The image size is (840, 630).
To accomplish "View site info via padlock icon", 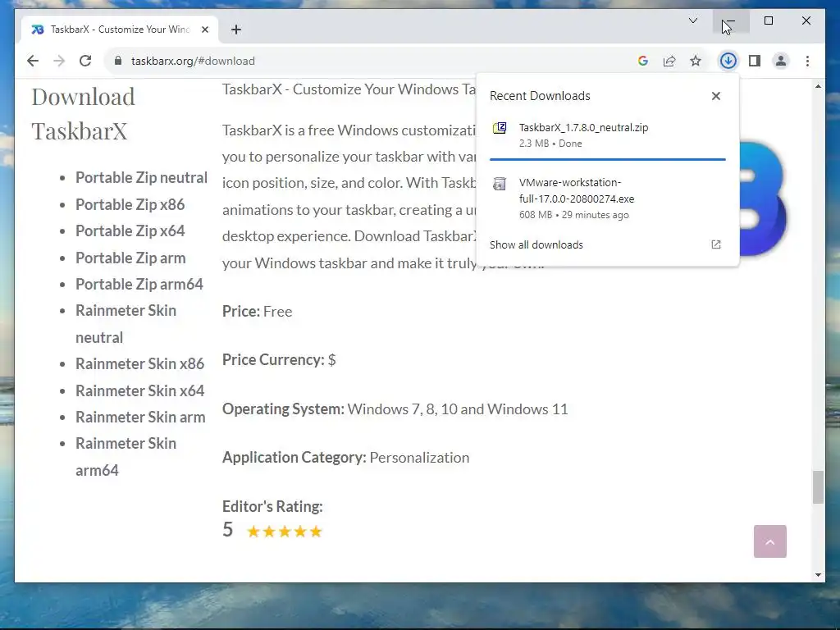I will tap(118, 61).
